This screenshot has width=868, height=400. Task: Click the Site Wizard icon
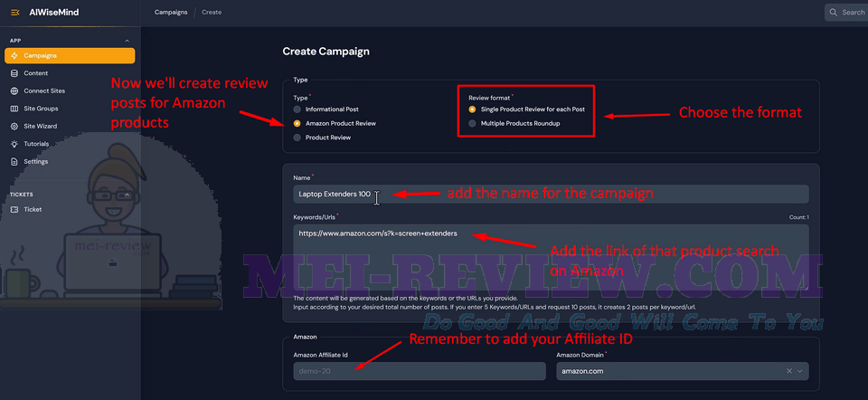14,127
